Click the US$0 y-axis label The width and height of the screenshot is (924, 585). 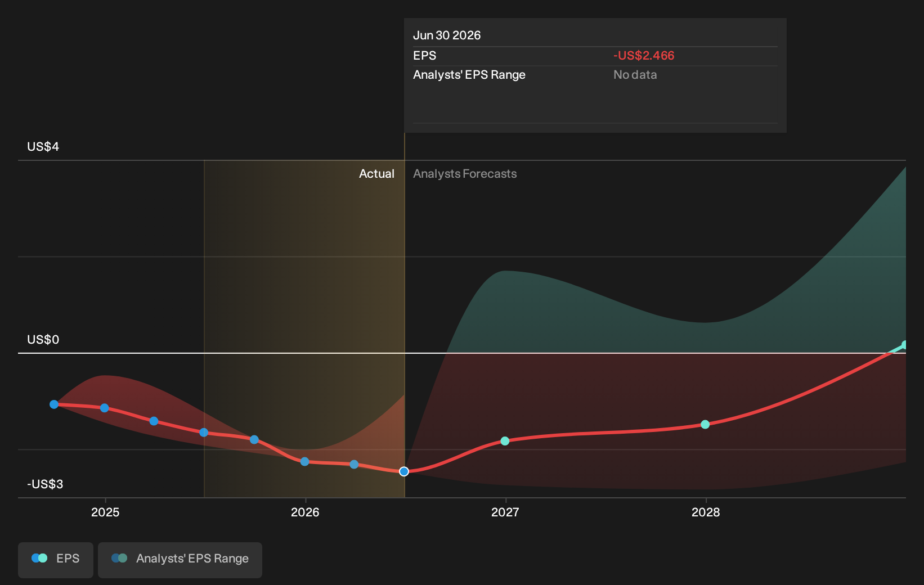coord(43,340)
